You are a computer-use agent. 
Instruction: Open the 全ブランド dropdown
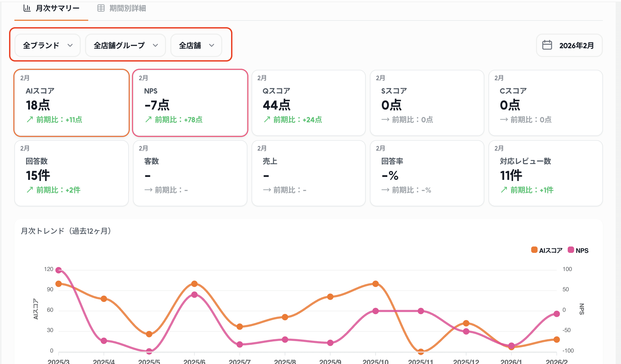click(48, 45)
